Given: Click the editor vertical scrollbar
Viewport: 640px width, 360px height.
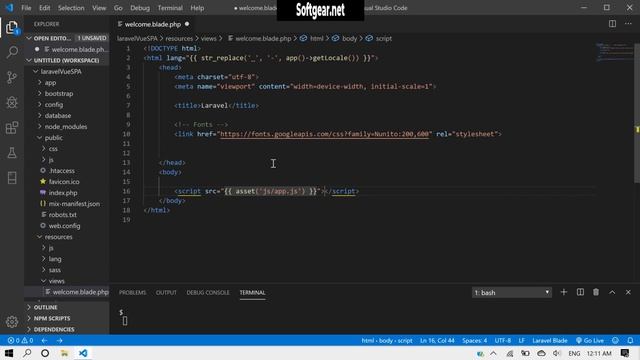Looking at the screenshot, I should [x=637, y=113].
